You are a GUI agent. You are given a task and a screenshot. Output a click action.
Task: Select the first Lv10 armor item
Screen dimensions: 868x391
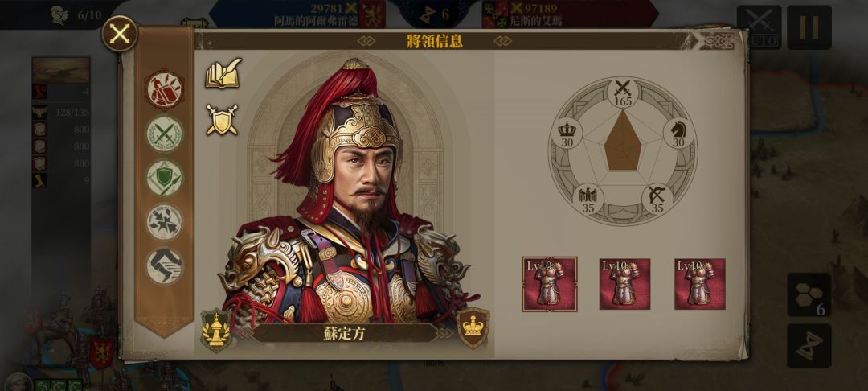point(550,284)
